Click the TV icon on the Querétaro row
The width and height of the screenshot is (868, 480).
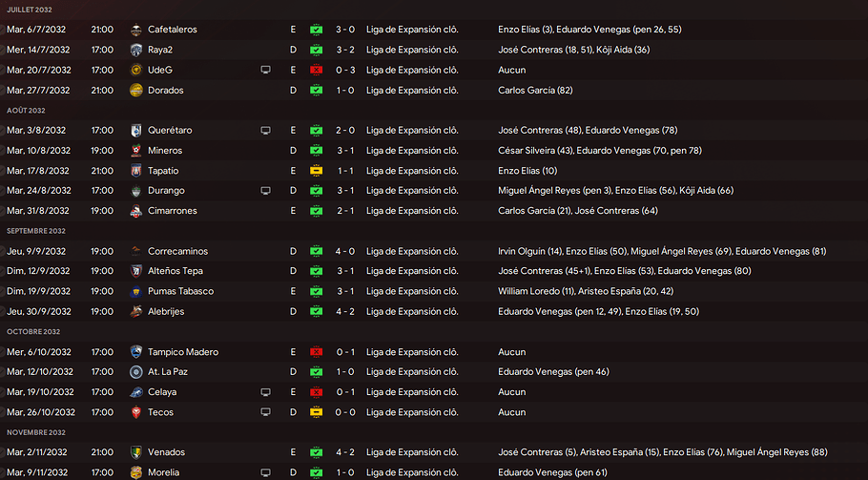(265, 130)
